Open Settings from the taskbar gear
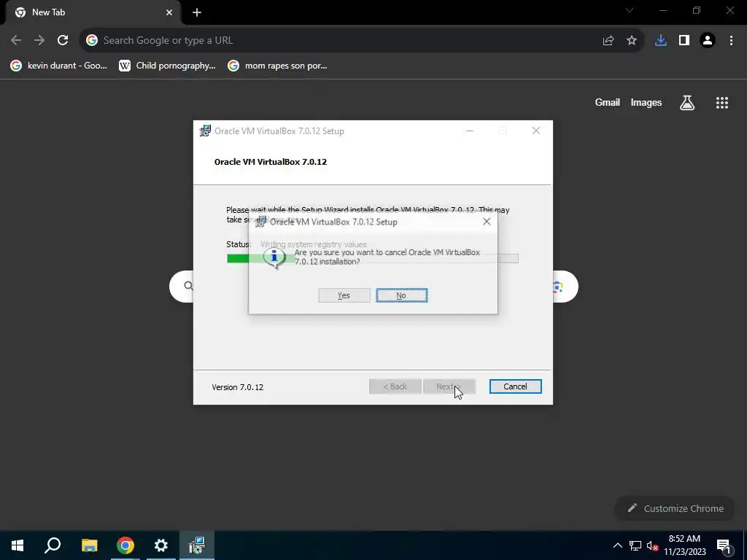Viewport: 747px width, 560px height. [161, 545]
